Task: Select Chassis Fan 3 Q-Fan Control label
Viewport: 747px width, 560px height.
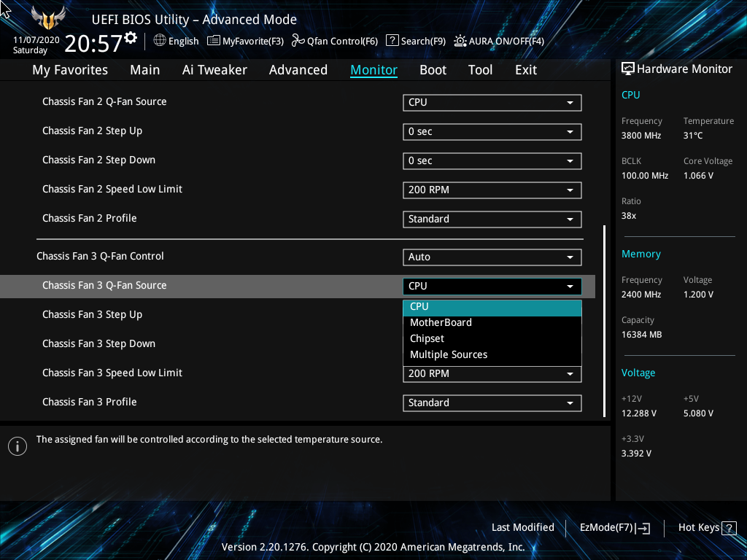Action: pyautogui.click(x=100, y=256)
